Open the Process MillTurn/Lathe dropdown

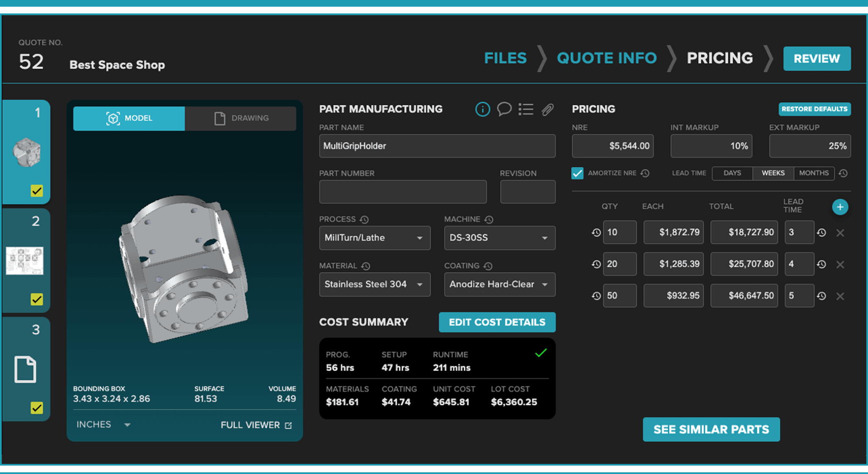tap(375, 238)
